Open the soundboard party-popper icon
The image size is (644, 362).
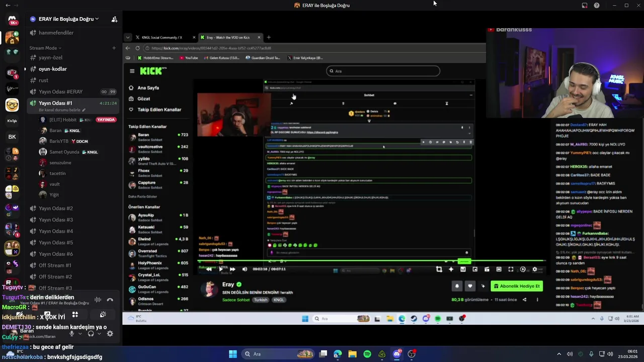[x=103, y=315]
